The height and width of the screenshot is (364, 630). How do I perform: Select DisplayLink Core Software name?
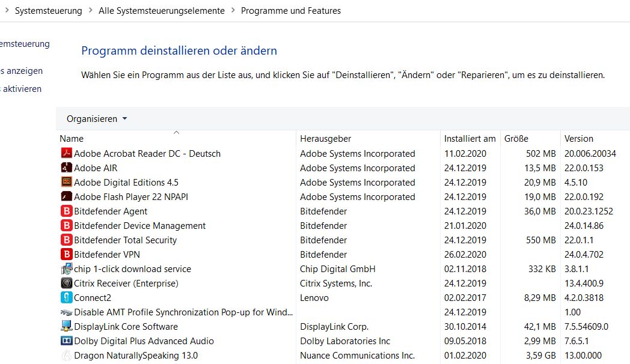[126, 327]
